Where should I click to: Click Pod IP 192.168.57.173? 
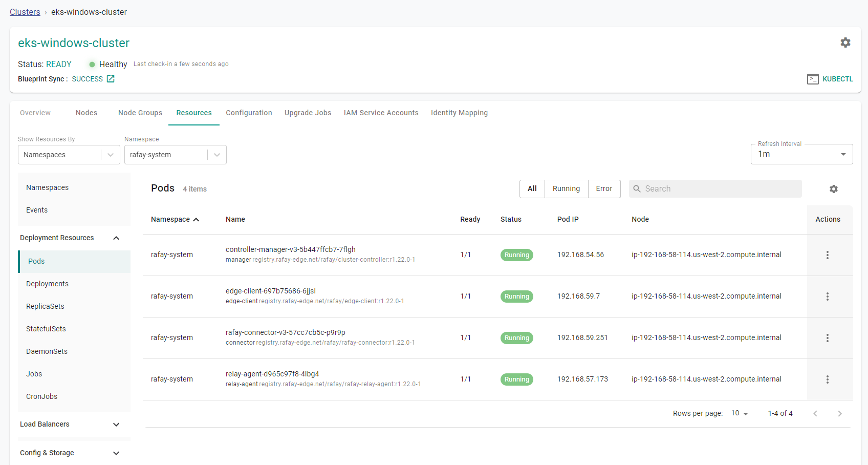point(582,379)
